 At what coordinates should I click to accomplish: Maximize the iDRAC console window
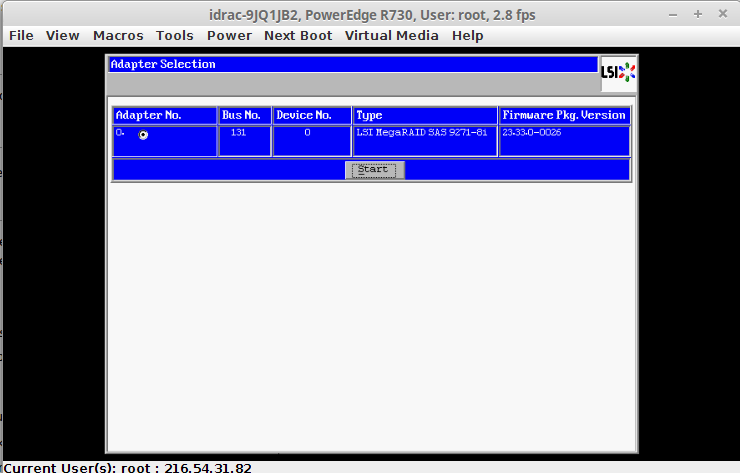[697, 14]
